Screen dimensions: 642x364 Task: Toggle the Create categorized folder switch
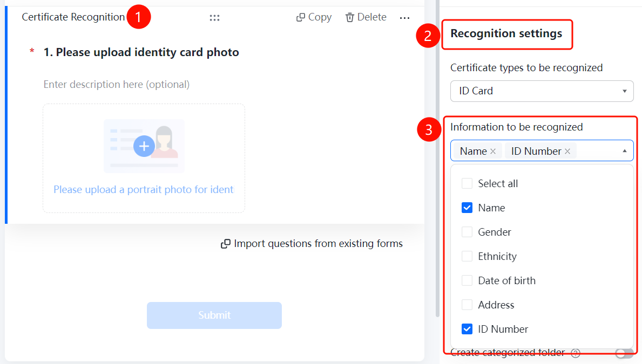(624, 353)
